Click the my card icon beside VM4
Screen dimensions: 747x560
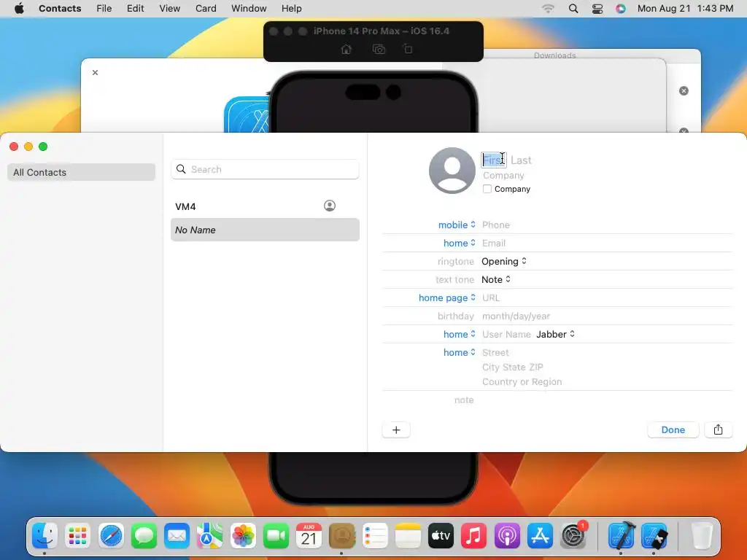pos(330,206)
